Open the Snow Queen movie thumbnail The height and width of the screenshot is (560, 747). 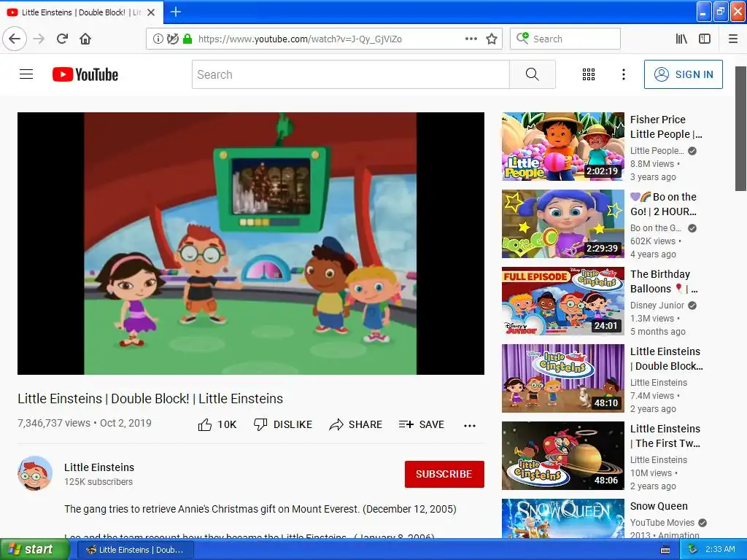[x=562, y=518]
